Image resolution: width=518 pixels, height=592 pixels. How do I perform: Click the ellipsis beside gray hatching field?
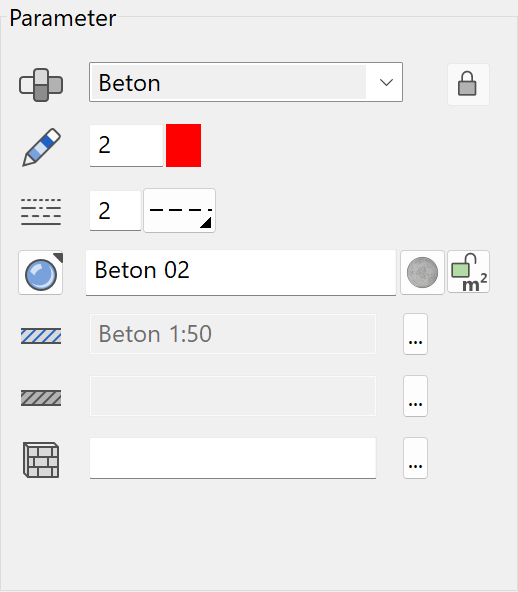coord(415,396)
